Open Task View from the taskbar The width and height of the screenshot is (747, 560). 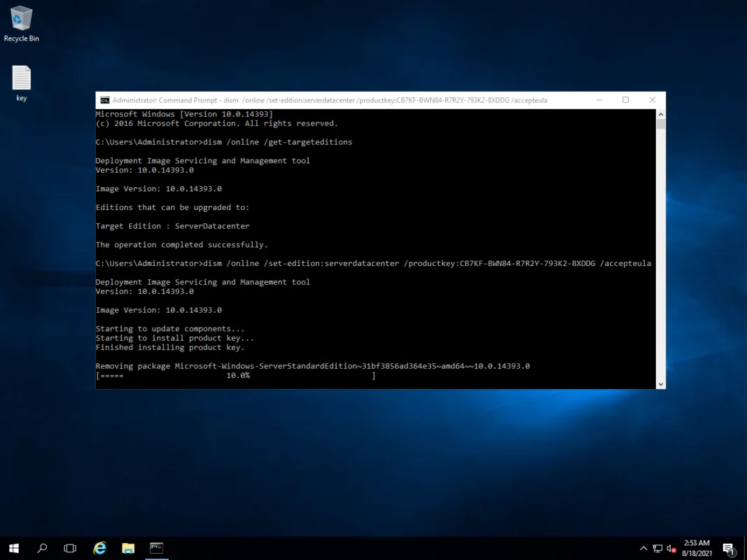pyautogui.click(x=70, y=548)
